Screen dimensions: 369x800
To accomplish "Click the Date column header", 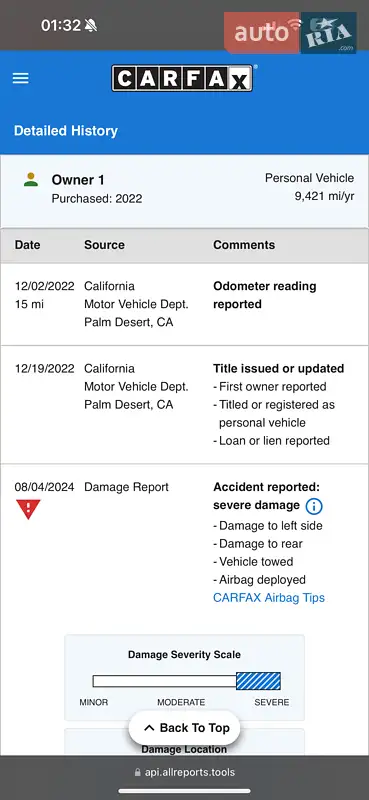I will click(x=28, y=245).
